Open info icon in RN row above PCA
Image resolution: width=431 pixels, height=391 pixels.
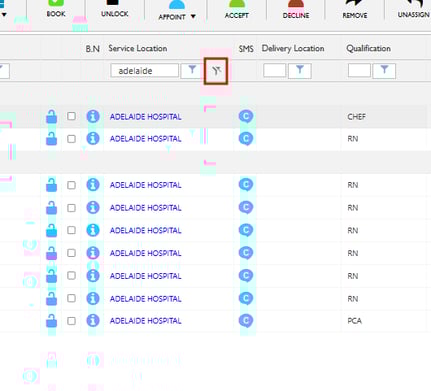tap(93, 299)
